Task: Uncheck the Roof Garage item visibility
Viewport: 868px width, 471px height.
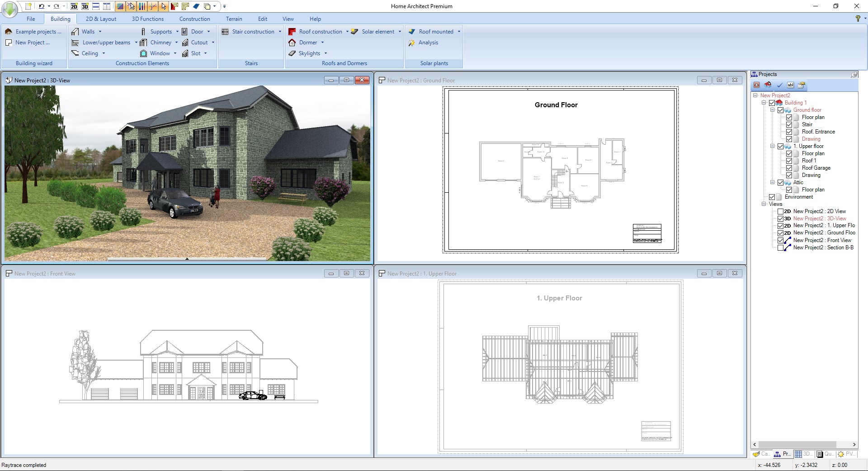Action: pos(790,168)
